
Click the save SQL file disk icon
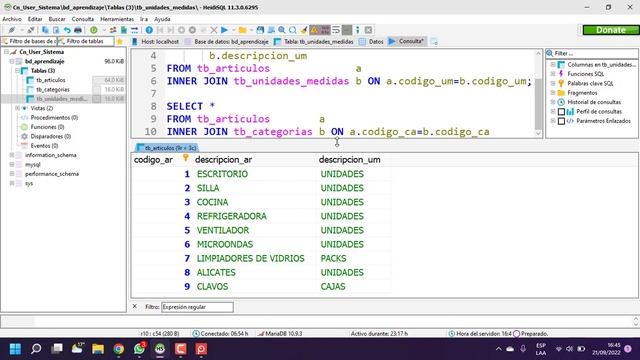[260, 30]
